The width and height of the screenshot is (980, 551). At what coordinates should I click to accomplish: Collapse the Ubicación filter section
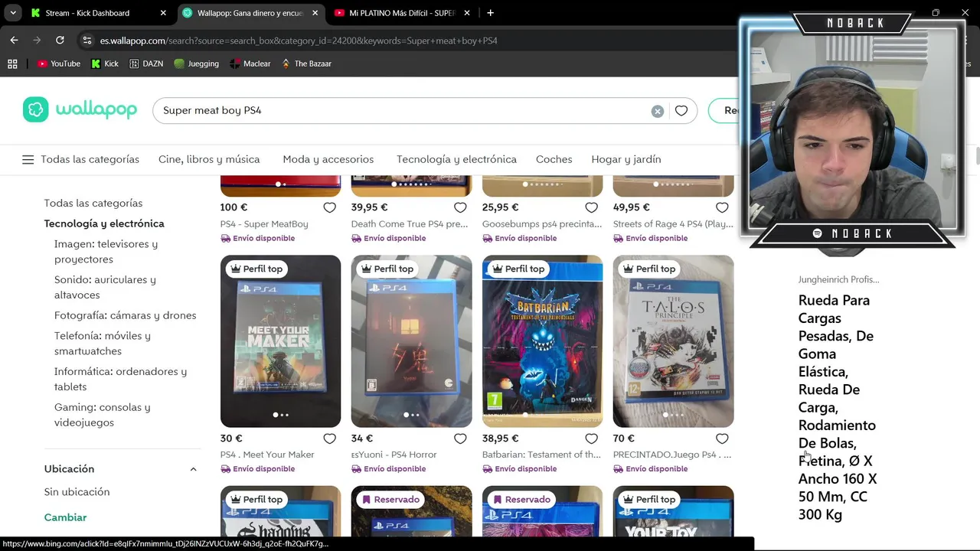(193, 469)
